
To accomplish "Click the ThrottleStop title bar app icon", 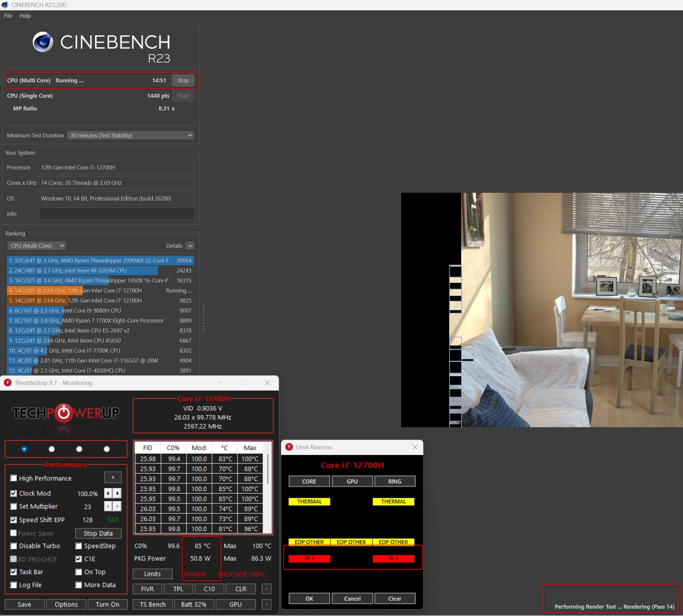I will click(7, 383).
